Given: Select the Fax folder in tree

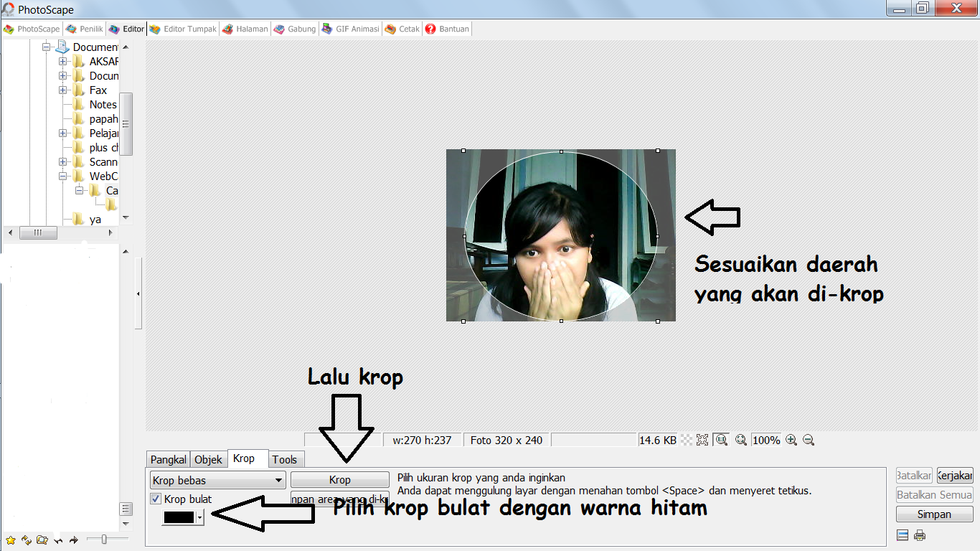Looking at the screenshot, I should click(x=98, y=90).
